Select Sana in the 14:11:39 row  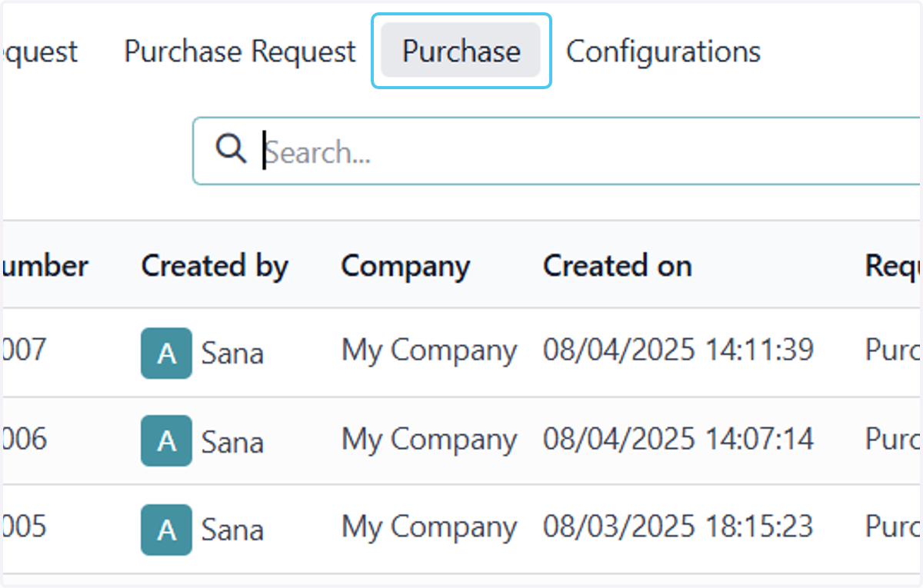coord(232,354)
